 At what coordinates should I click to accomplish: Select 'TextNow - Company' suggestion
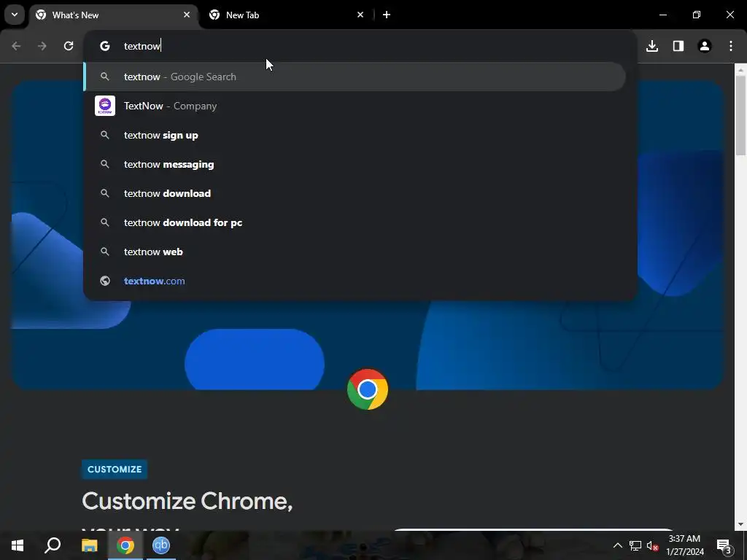click(355, 106)
